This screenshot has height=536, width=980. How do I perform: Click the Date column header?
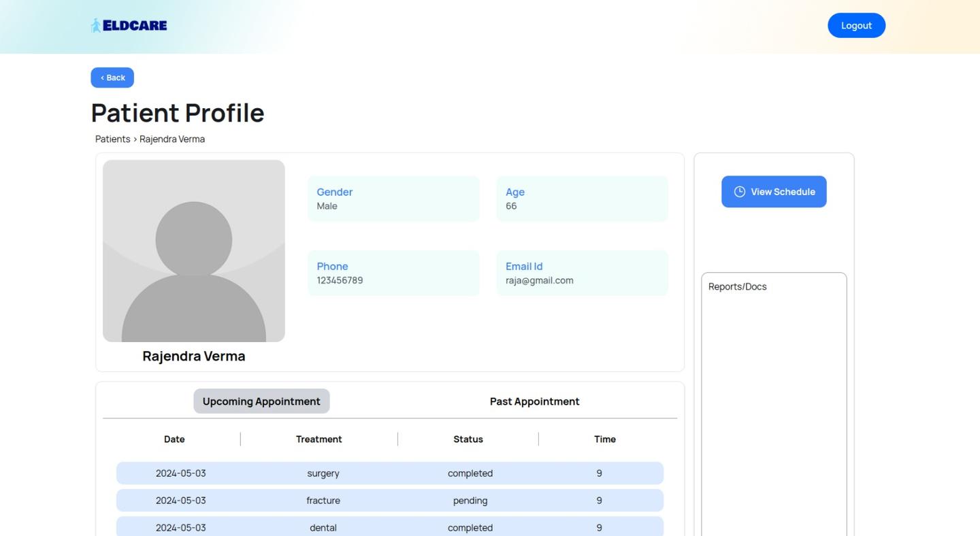point(174,439)
